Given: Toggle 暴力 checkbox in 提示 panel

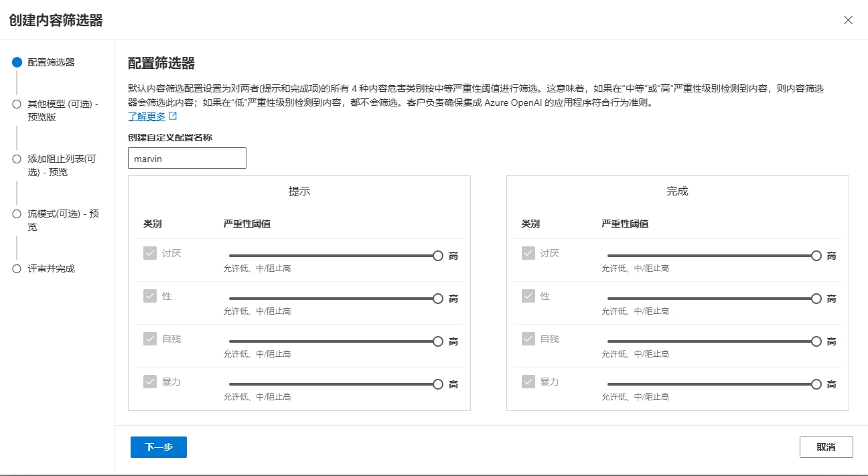Looking at the screenshot, I should point(150,382).
